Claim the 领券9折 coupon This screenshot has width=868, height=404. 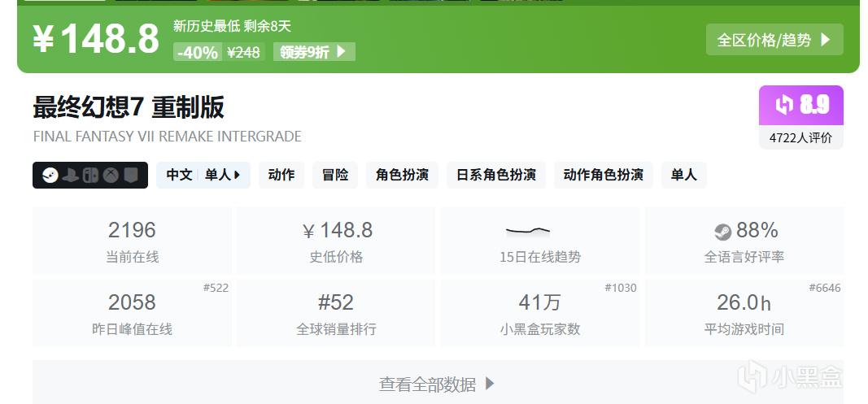[314, 52]
